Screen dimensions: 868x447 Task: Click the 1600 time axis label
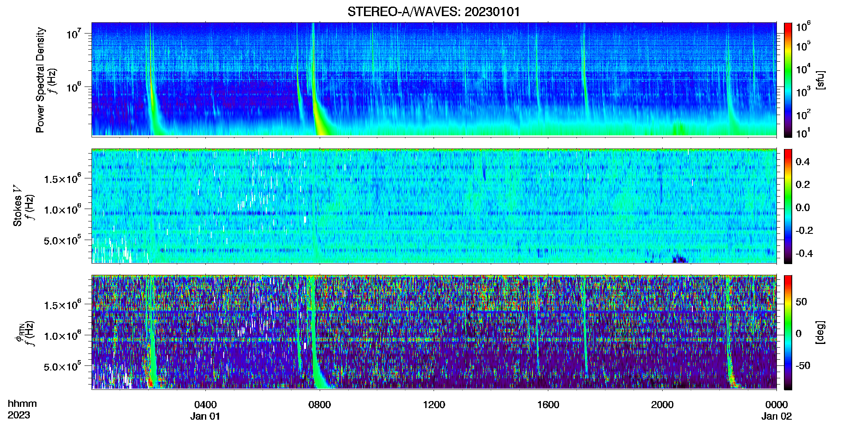coord(548,405)
